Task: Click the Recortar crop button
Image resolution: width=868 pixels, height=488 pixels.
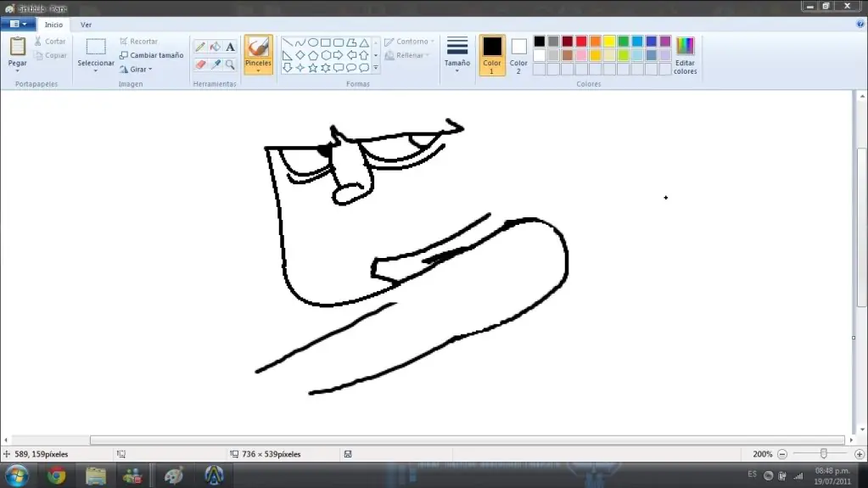Action: 139,42
